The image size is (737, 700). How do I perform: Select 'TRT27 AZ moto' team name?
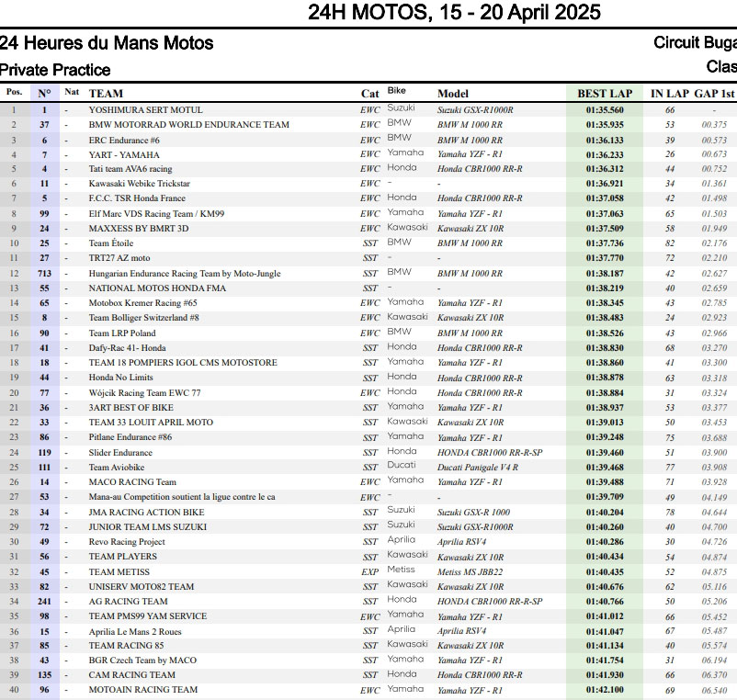point(119,257)
